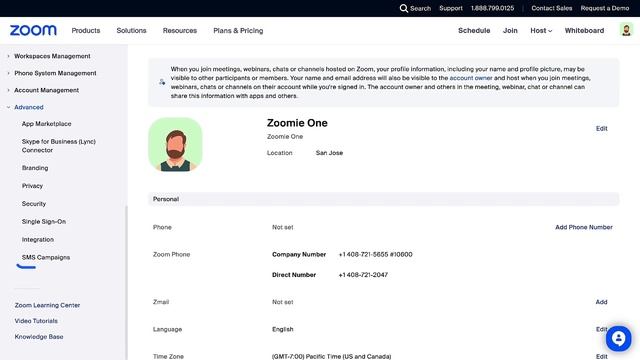Select Security in sidebar
This screenshot has width=640, height=360.
coord(33,204)
